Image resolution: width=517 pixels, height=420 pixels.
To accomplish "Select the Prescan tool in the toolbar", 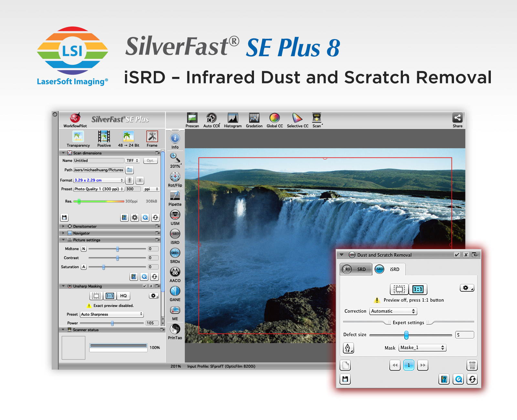I will point(192,118).
